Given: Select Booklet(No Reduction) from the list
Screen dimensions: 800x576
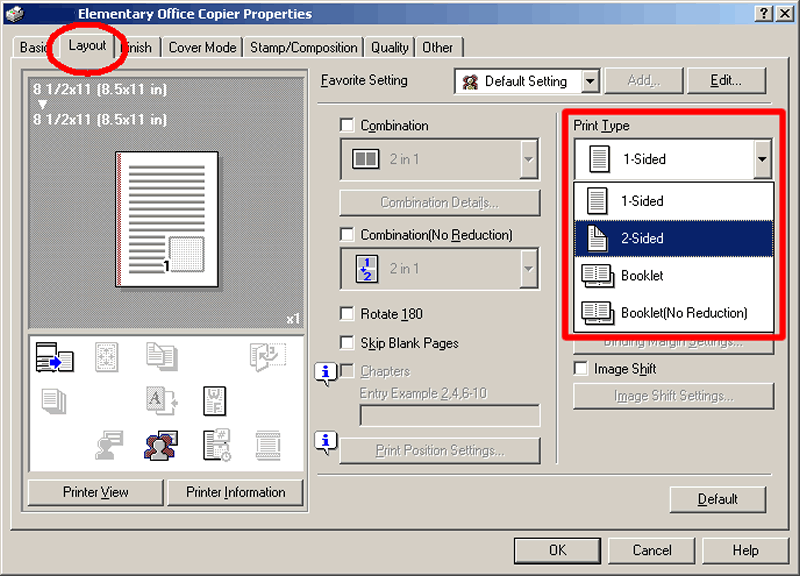Looking at the screenshot, I should (672, 313).
